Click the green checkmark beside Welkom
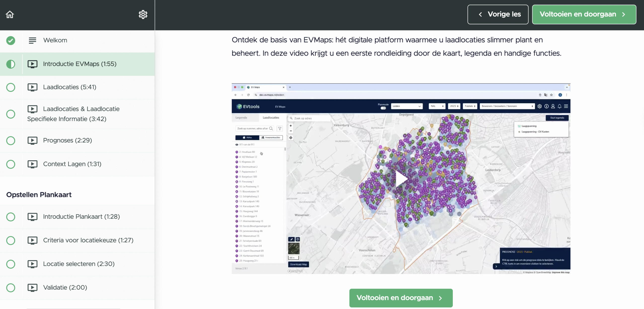The width and height of the screenshot is (644, 309). click(x=11, y=40)
